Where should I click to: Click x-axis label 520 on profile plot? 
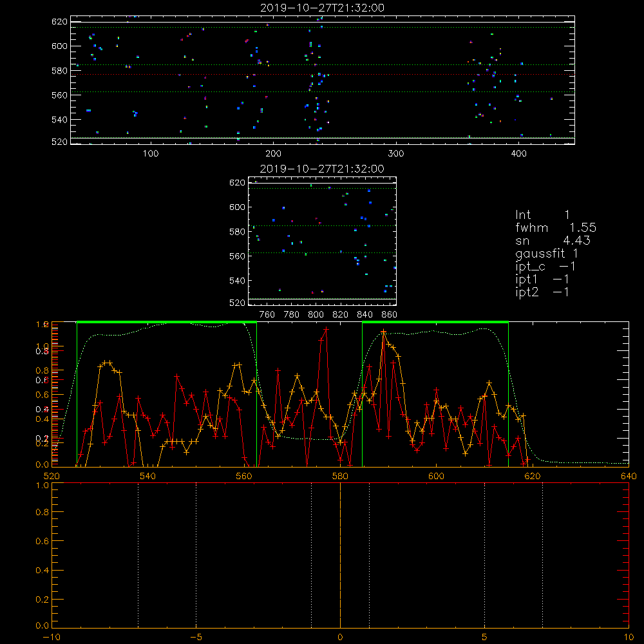click(52, 476)
